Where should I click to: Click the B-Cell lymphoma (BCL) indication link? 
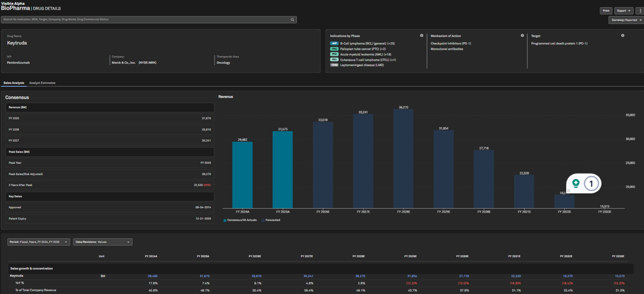coord(367,43)
